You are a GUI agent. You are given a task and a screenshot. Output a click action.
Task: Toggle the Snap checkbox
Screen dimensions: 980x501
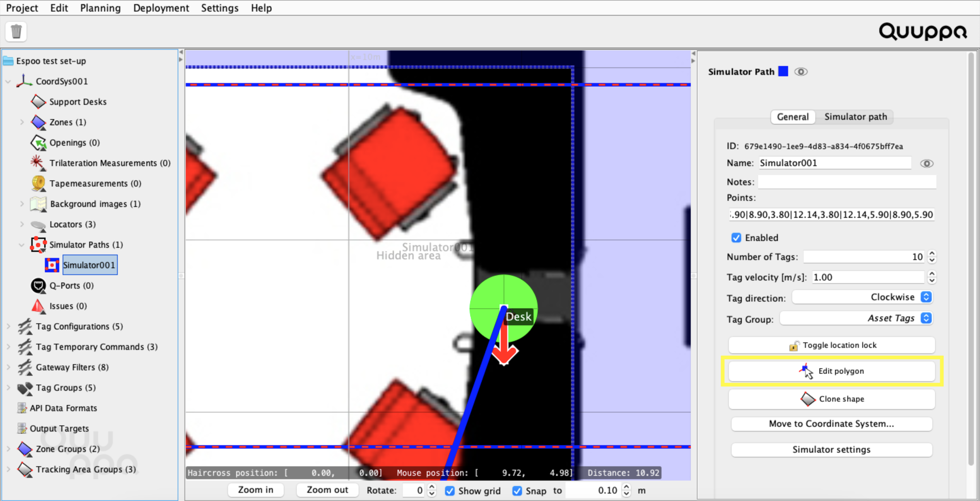[x=517, y=491]
